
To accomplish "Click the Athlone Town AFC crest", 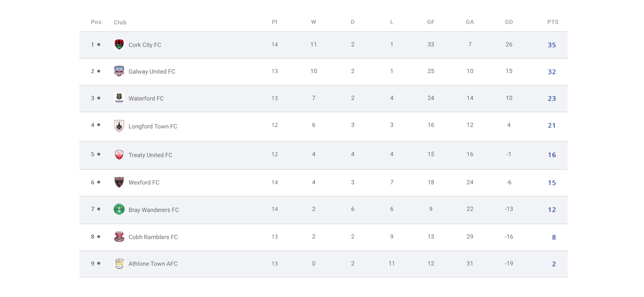I will tap(119, 263).
